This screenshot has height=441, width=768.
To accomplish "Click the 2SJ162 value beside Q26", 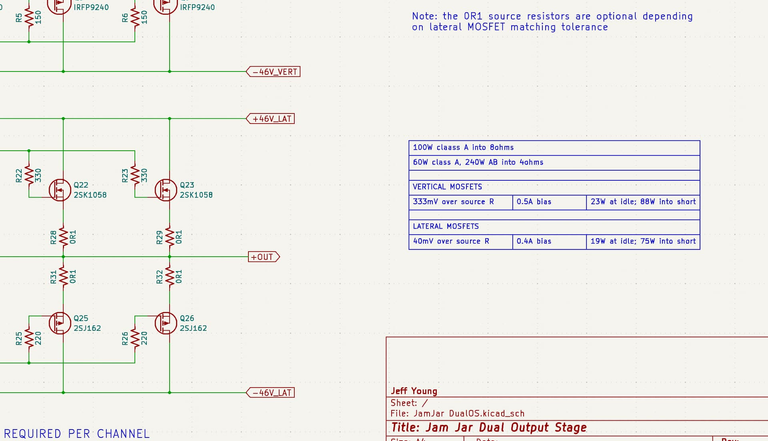I will (193, 328).
